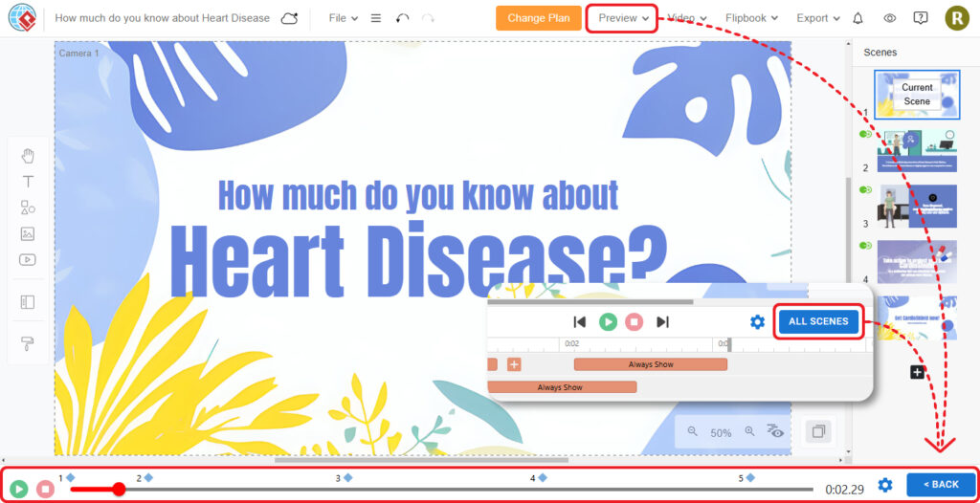Open the Shapes tool
Screen dimensions: 980x503
pyautogui.click(x=28, y=208)
